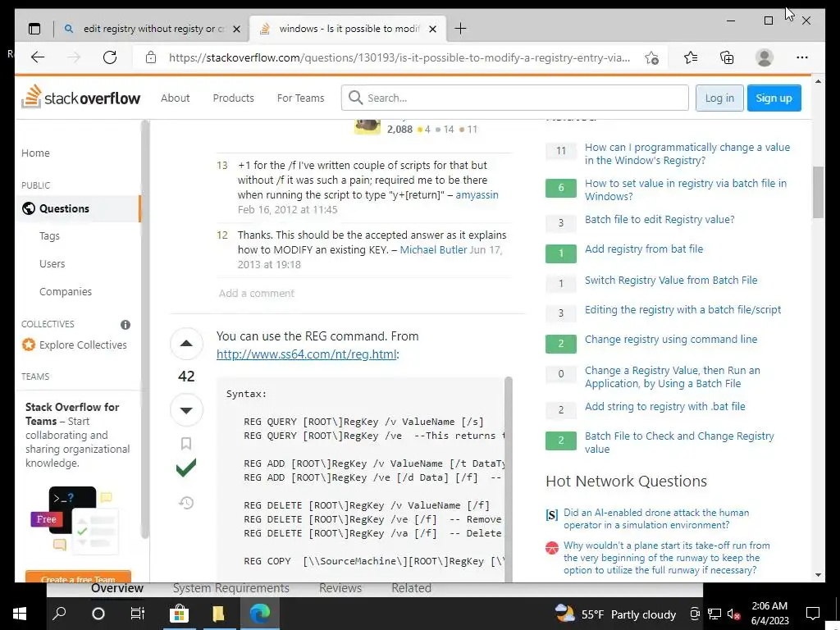Screen dimensions: 840x630
Task: Click the browser back arrow
Action: pos(38,57)
